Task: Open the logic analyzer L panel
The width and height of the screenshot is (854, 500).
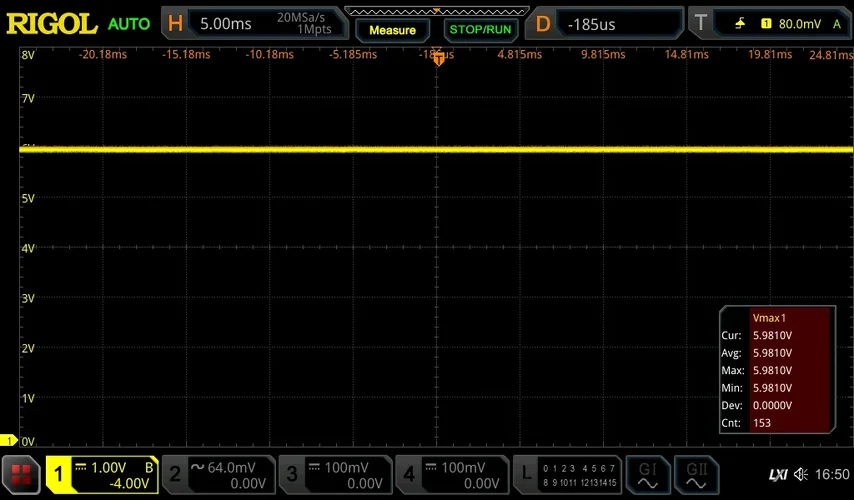Action: 526,474
